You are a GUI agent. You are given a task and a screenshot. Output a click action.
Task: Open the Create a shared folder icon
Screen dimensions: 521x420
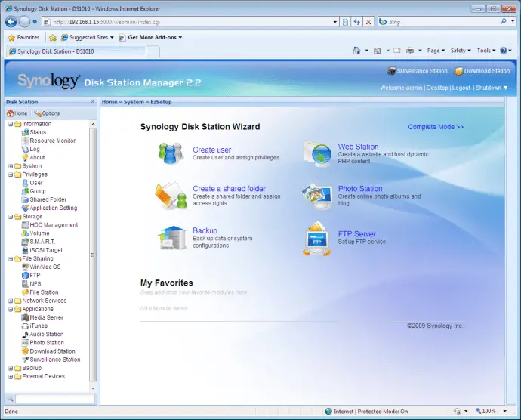[x=171, y=196]
